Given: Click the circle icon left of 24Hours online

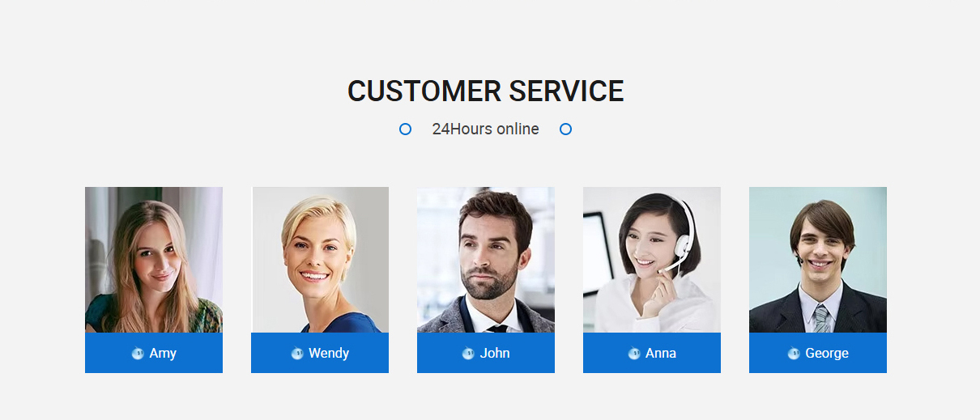Looking at the screenshot, I should (406, 129).
